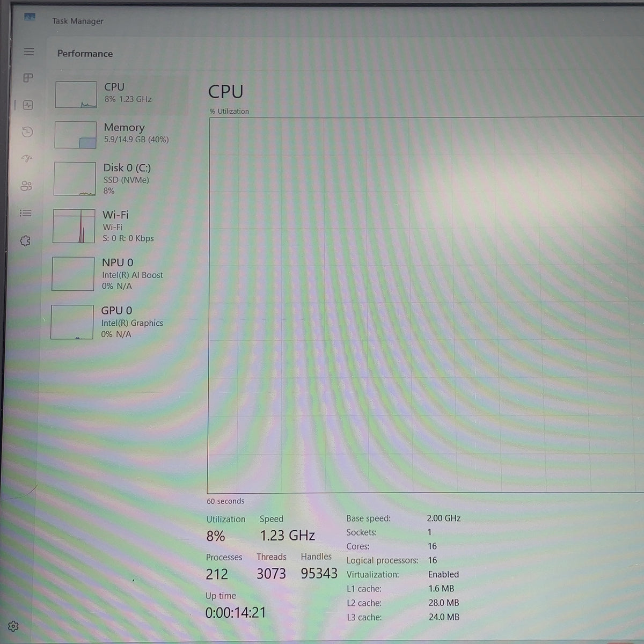Image resolution: width=644 pixels, height=644 pixels.
Task: Select the Performance page icon in the sidebar
Action: (28, 105)
